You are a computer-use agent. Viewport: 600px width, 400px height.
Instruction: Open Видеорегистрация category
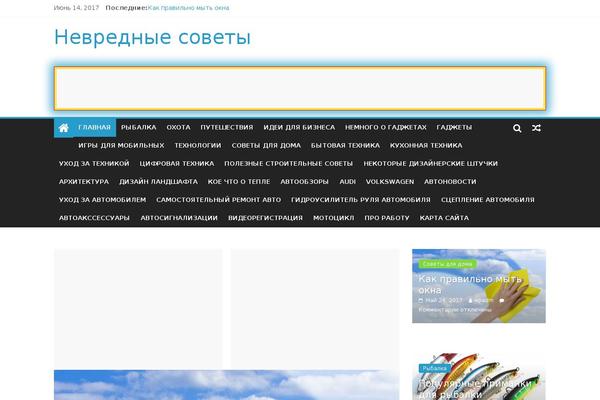[265, 218]
